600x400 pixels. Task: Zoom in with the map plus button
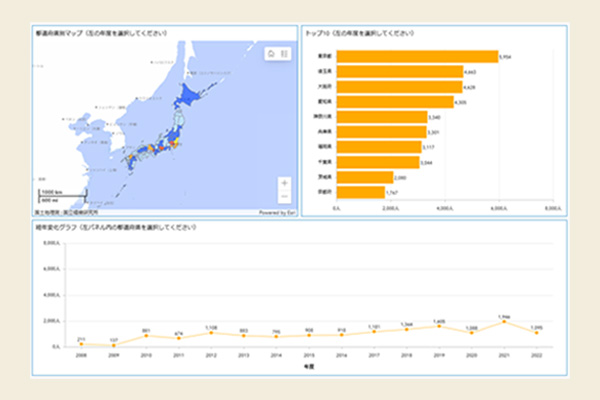pos(285,183)
